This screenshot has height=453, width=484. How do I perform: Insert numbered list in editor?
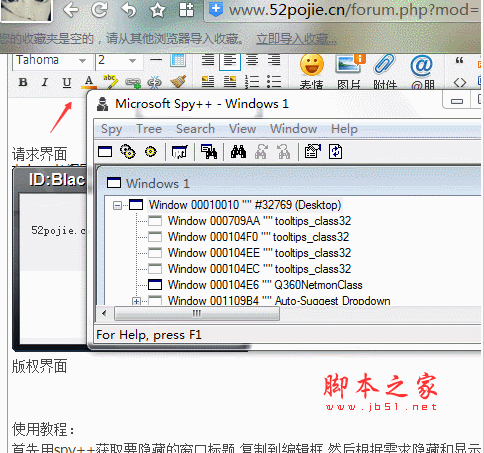point(252,82)
